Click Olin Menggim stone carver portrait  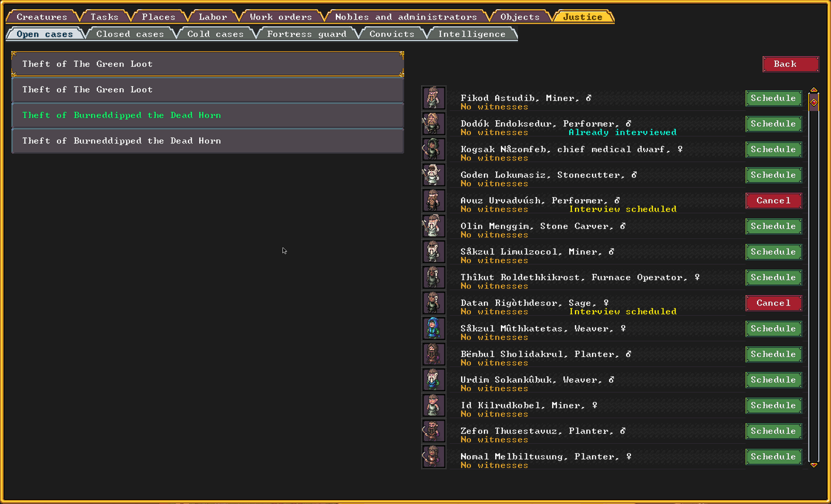point(433,226)
